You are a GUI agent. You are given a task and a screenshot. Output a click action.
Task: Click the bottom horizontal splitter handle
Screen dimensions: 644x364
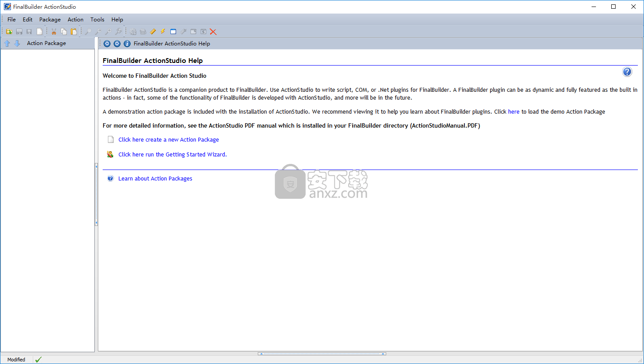coord(322,354)
